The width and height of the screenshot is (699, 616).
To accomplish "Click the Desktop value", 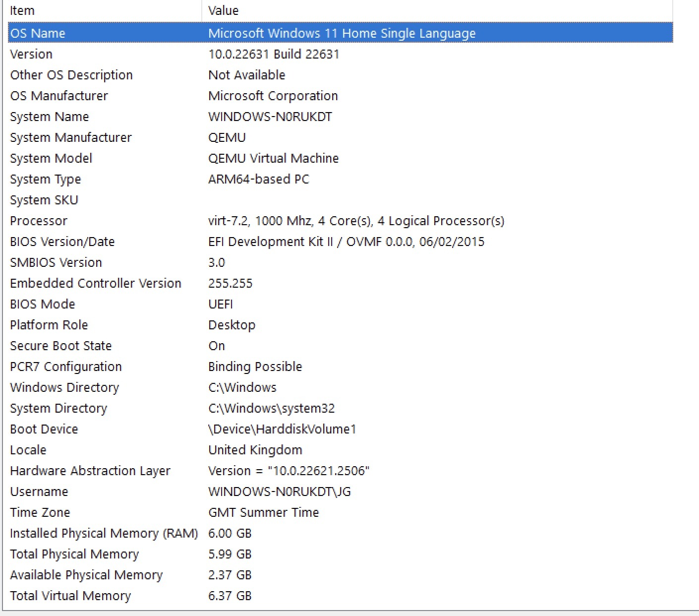I will [232, 325].
